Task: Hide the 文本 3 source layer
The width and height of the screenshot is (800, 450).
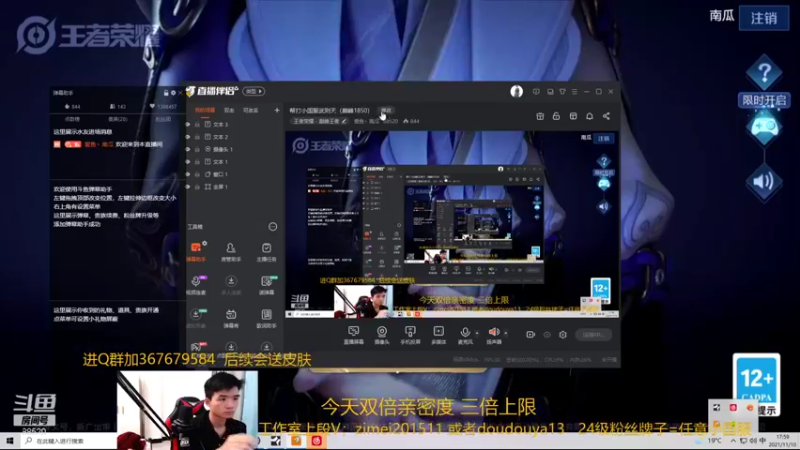Action: point(188,124)
